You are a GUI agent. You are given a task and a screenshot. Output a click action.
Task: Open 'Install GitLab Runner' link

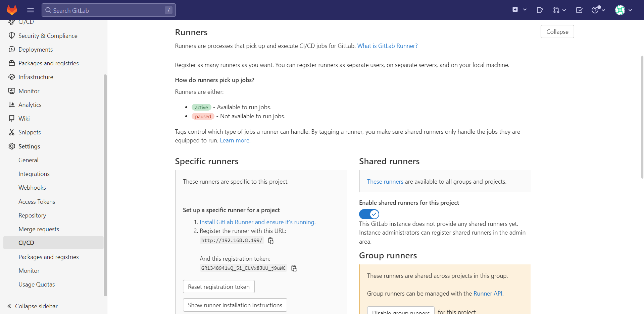click(x=257, y=222)
